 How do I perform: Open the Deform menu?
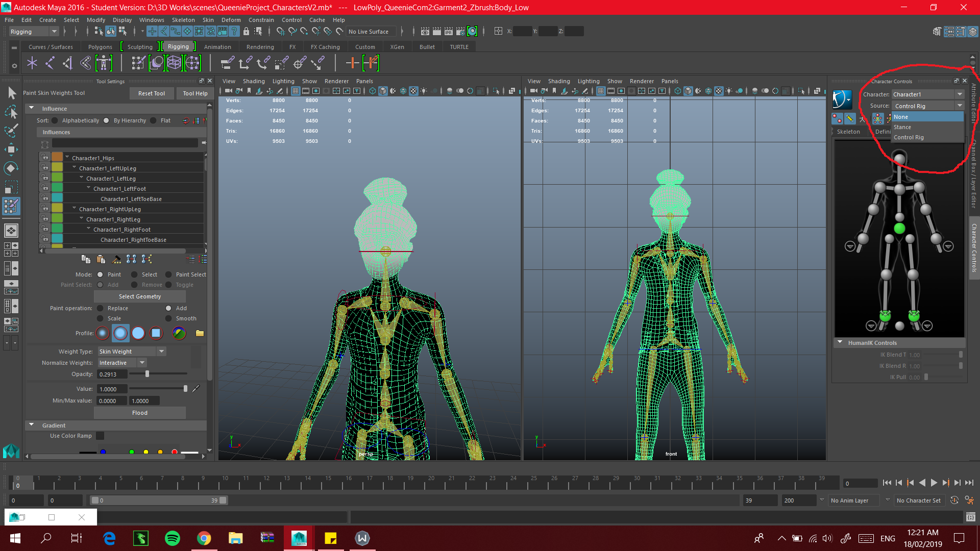(231, 20)
